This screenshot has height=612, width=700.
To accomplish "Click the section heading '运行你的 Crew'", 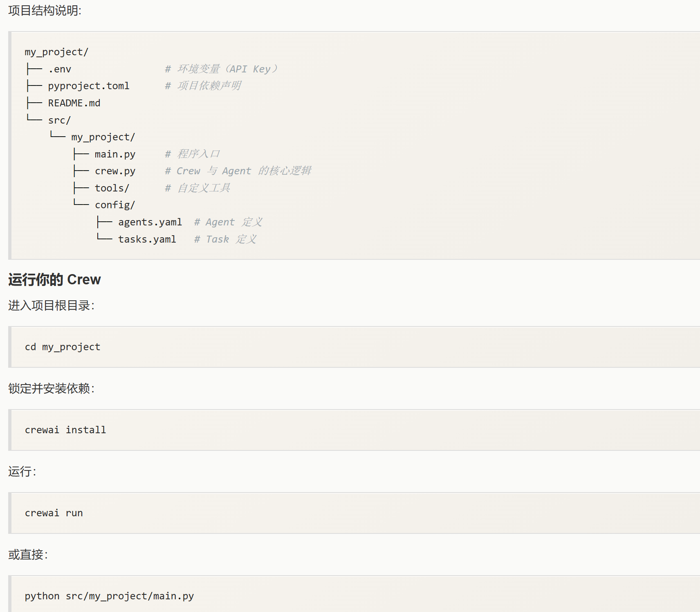I will click(54, 279).
